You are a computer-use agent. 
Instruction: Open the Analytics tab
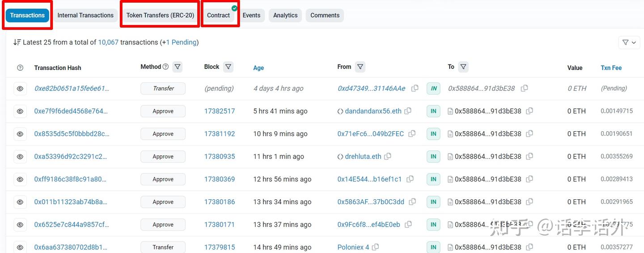point(285,15)
